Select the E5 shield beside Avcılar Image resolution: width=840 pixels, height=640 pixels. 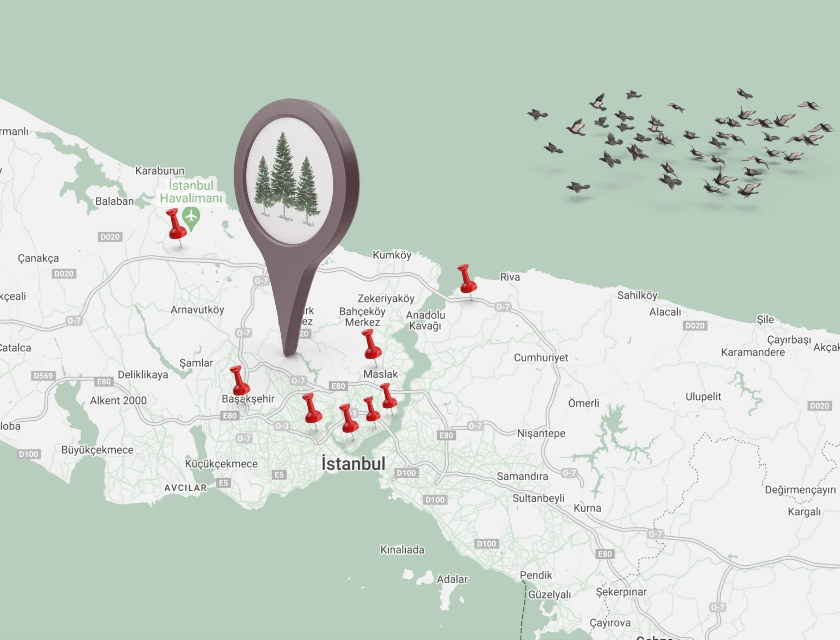click(223, 483)
